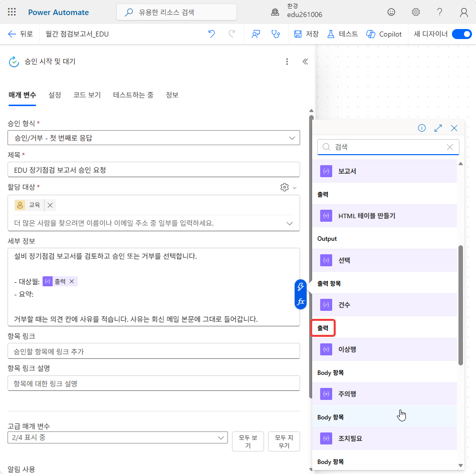Switch to the 설정 tab
Image resolution: width=476 pixels, height=474 pixels.
coord(55,95)
